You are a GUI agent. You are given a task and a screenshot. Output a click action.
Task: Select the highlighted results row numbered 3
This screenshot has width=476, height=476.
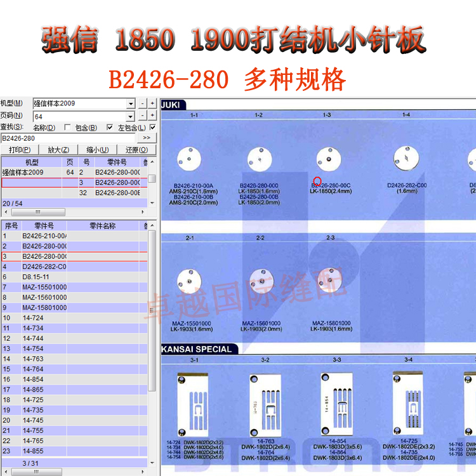[74, 182]
